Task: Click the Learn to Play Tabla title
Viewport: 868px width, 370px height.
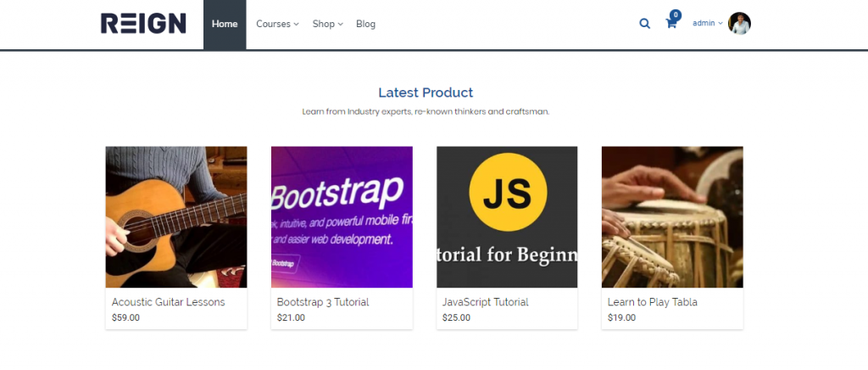Action: coord(652,302)
